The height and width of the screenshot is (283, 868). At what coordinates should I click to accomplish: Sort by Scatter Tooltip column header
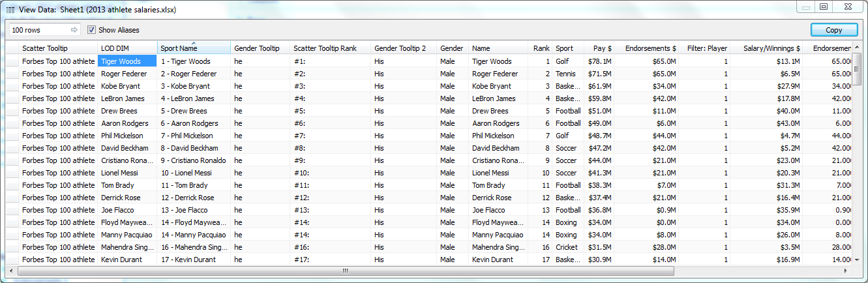click(x=58, y=48)
